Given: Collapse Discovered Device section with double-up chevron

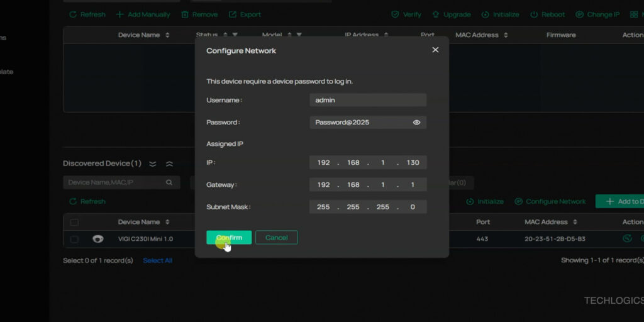Looking at the screenshot, I should click(169, 164).
